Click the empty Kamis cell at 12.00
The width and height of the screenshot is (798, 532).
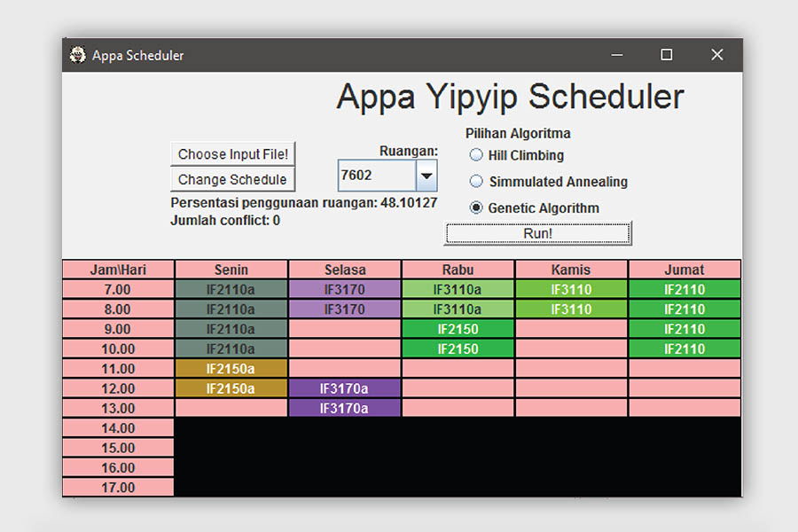pos(571,388)
